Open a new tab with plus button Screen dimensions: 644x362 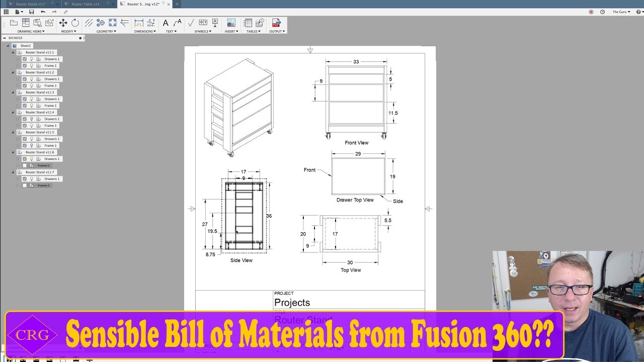click(177, 4)
